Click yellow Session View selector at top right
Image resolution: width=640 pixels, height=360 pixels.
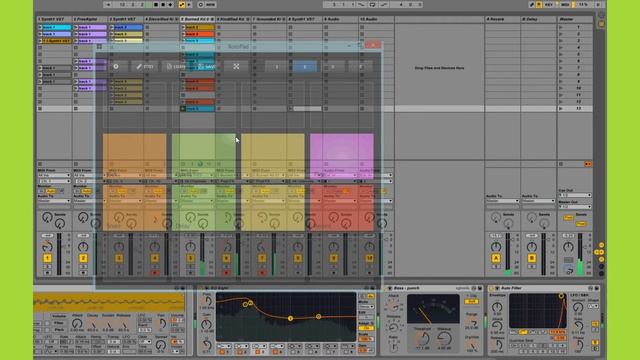tap(601, 24)
